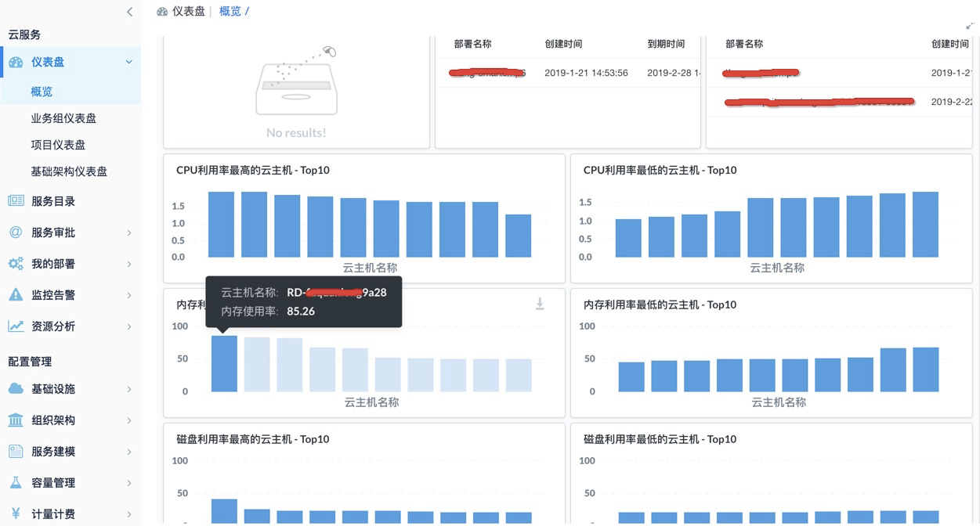
Task: Click the No results! placeholder text
Action: click(296, 133)
